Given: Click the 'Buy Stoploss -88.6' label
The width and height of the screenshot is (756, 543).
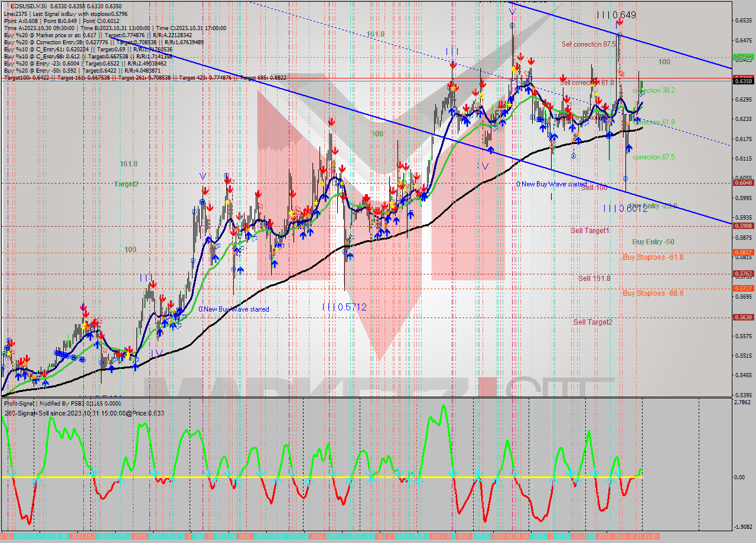Looking at the screenshot, I should coord(653,293).
